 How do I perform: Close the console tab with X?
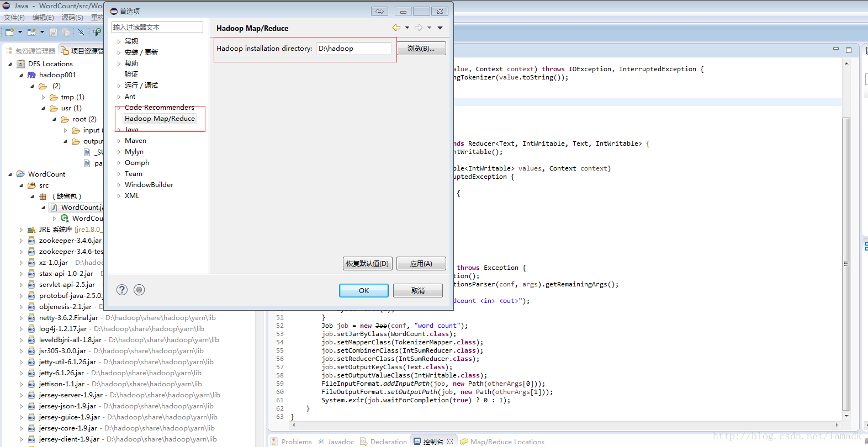coord(450,441)
